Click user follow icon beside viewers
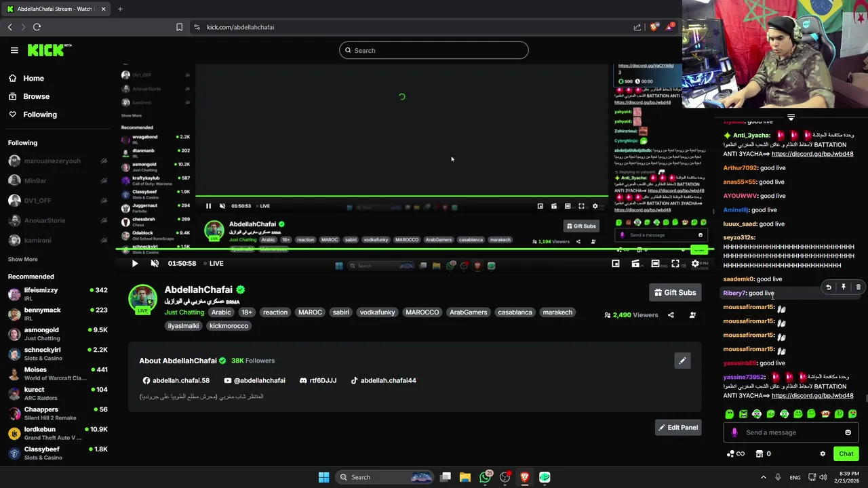868x488 pixels. tap(692, 315)
